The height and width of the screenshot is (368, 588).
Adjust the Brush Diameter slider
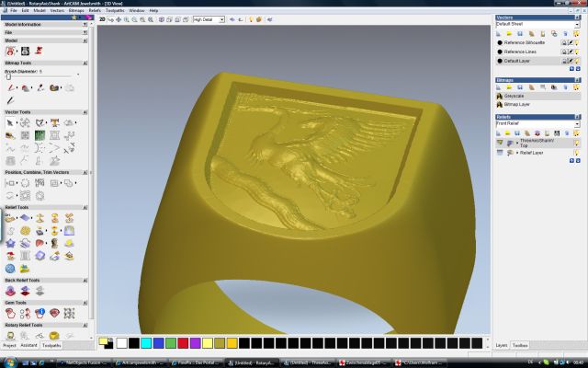[9, 76]
